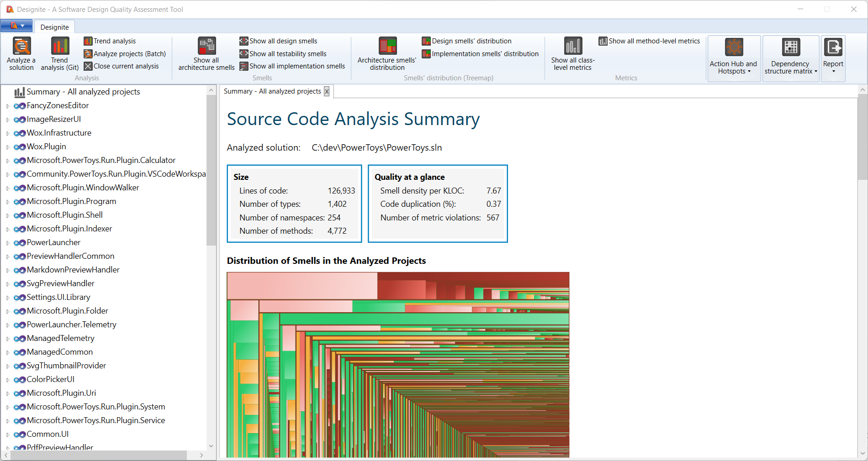The width and height of the screenshot is (868, 461).
Task: Open Dependency structure matrix icon
Action: [x=791, y=47]
